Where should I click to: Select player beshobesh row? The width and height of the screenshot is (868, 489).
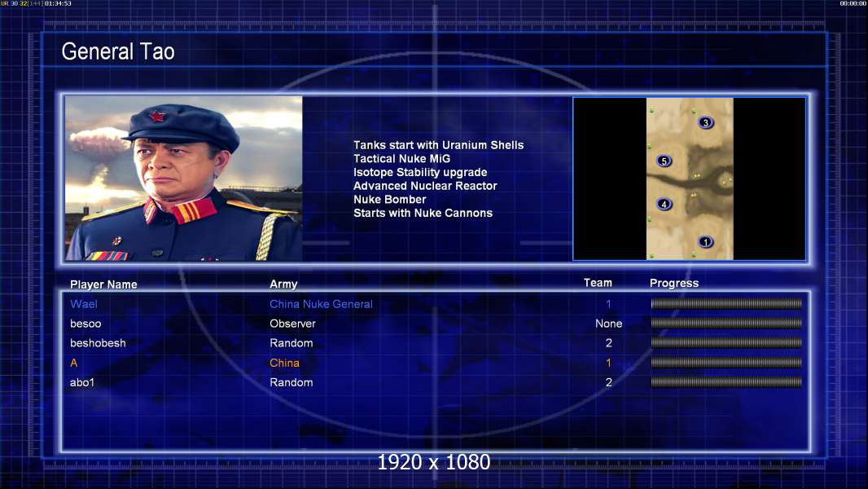pos(436,343)
